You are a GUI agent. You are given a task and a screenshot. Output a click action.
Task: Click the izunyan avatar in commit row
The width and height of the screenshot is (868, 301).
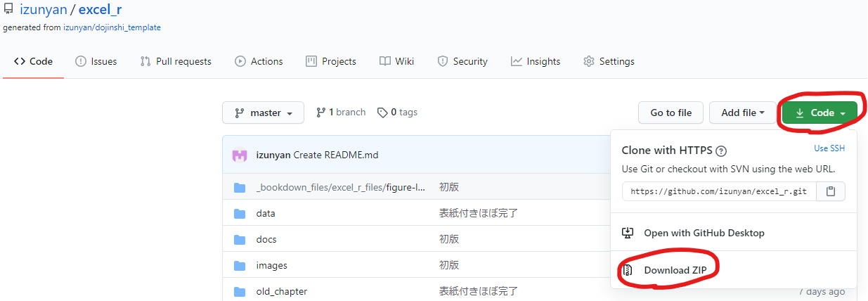[240, 155]
